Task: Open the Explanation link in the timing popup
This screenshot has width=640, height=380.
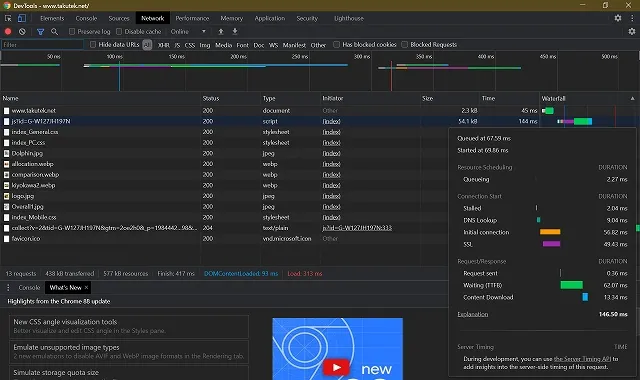Action: (472, 314)
